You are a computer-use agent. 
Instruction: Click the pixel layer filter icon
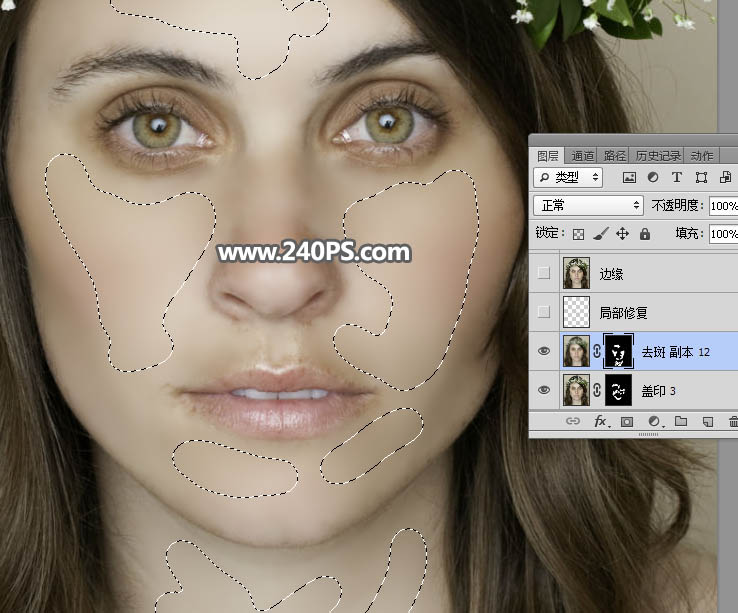coord(629,177)
